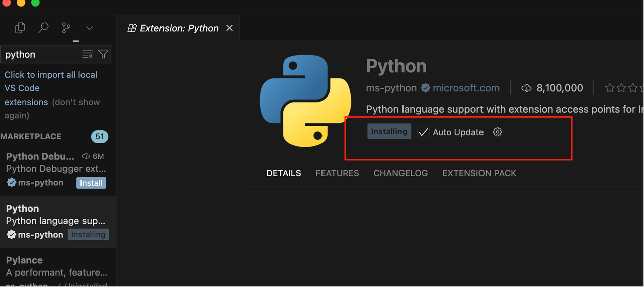Image resolution: width=644 pixels, height=287 pixels.
Task: Click the large Python logo
Action: (305, 101)
